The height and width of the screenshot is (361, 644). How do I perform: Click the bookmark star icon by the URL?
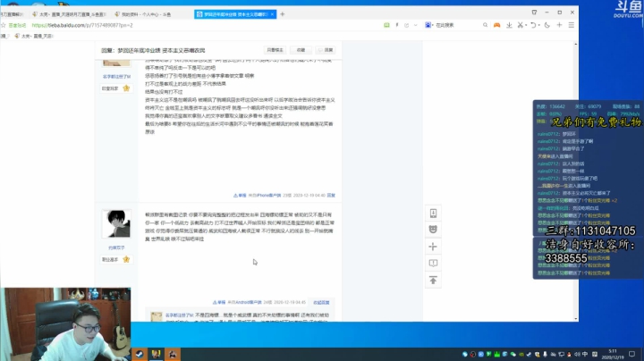[4, 25]
